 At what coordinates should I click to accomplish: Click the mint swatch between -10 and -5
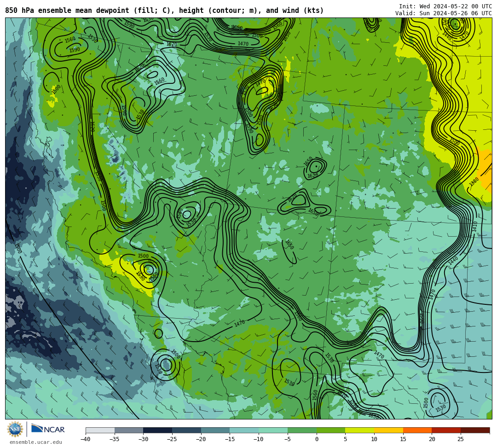[273, 430]
